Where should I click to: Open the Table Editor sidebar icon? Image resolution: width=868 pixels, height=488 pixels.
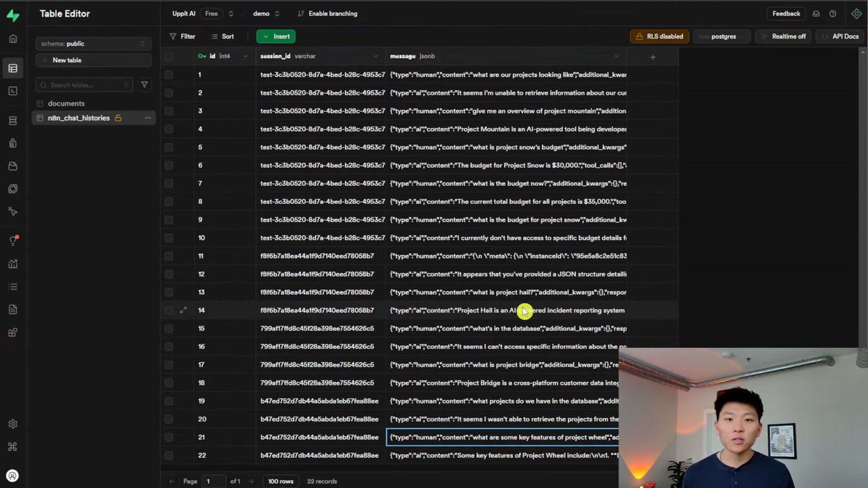13,68
